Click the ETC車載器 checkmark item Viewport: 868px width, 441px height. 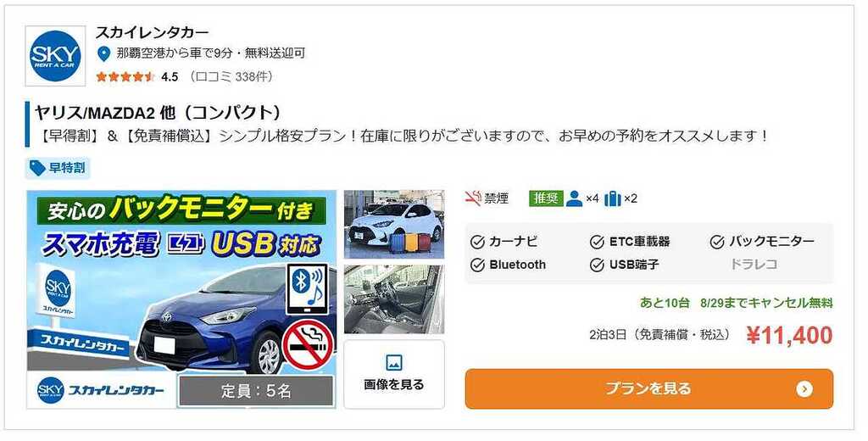point(630,242)
